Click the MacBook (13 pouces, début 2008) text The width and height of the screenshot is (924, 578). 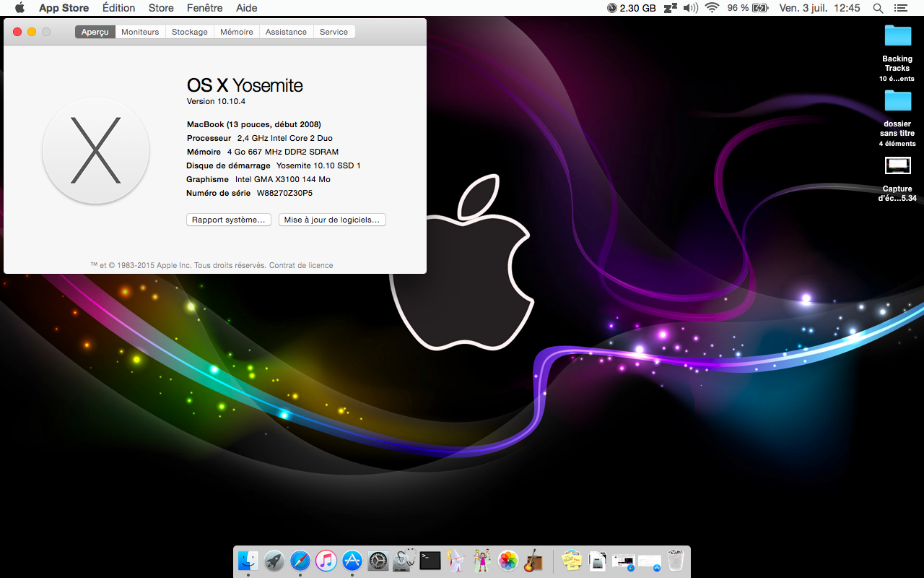coord(253,124)
